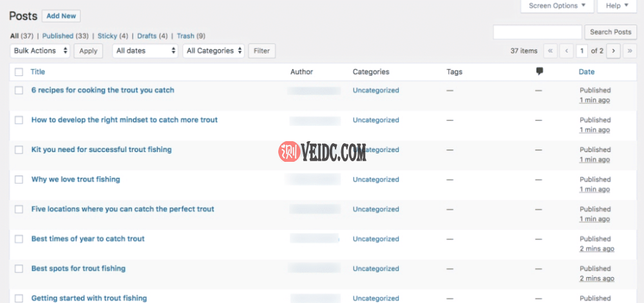Click Uncategorized in the 'Five locations' row
The image size is (644, 303).
(376, 210)
